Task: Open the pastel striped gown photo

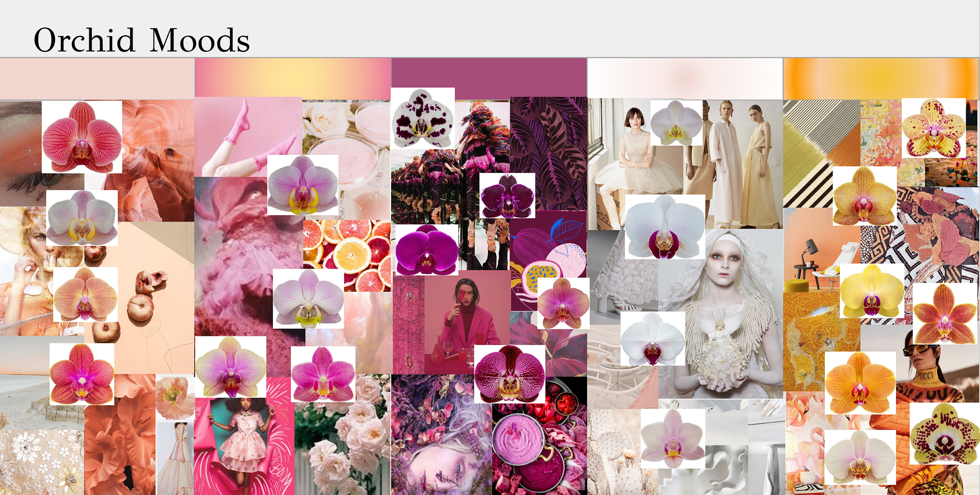Action: pyautogui.click(x=175, y=458)
